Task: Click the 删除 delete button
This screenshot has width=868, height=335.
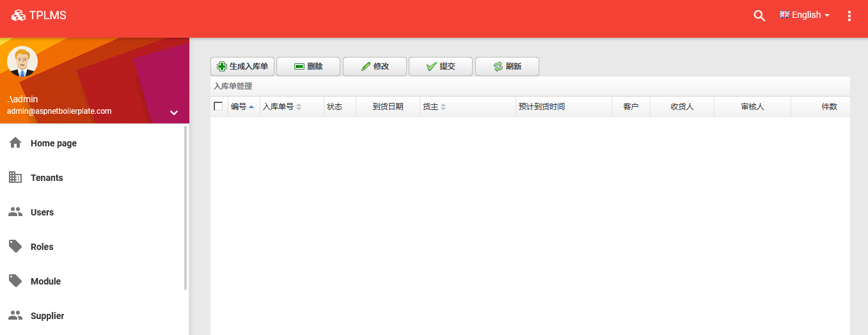Action: [308, 66]
